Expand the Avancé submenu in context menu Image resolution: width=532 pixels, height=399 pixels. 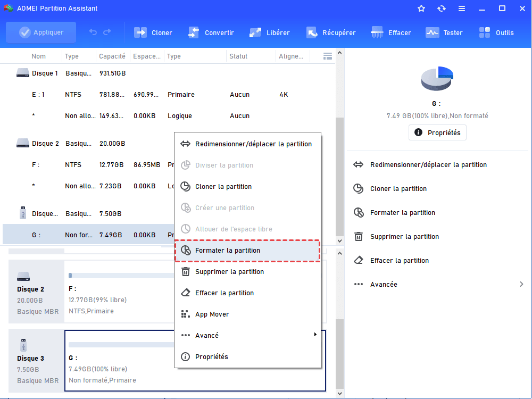[x=248, y=335]
